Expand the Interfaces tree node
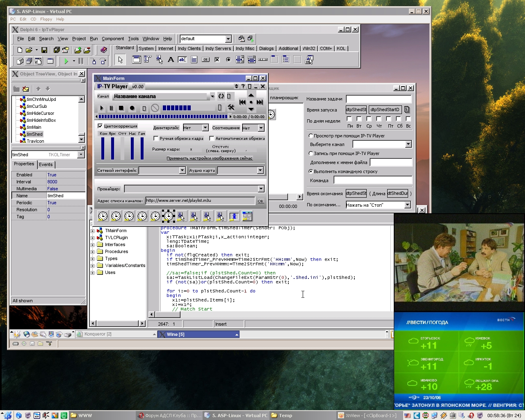The width and height of the screenshot is (525, 420). (x=93, y=245)
